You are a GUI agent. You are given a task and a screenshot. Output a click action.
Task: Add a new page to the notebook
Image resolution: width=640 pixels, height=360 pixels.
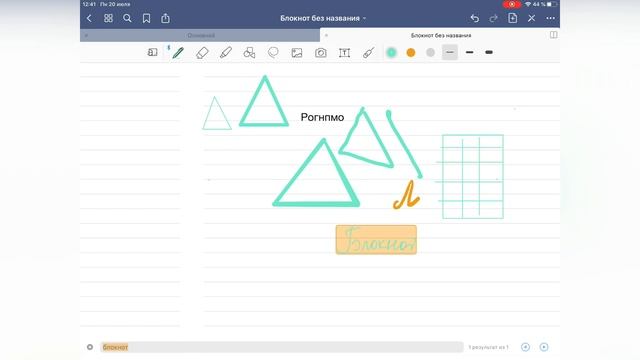tap(513, 18)
